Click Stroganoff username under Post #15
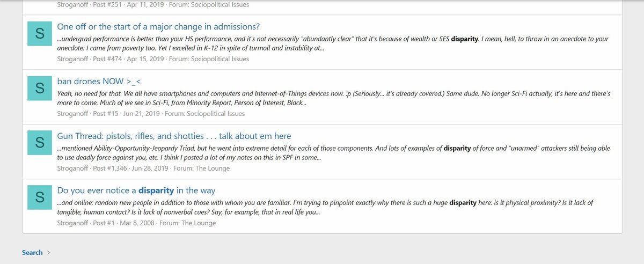 (x=74, y=114)
